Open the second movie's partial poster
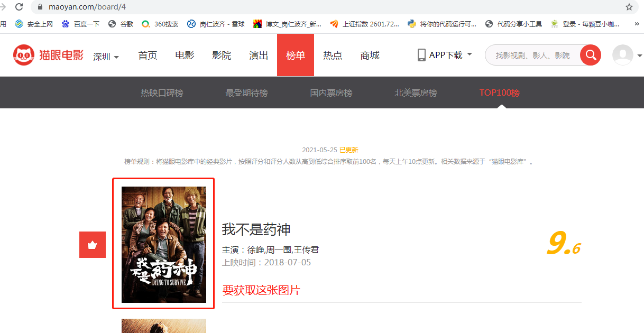Viewport: 644px width, 333px height. point(164,326)
